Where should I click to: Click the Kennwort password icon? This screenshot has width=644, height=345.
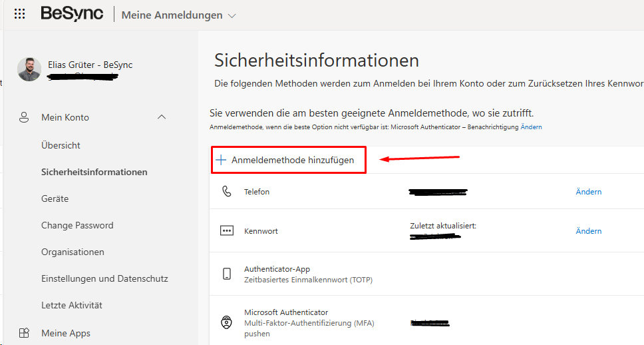click(x=227, y=231)
